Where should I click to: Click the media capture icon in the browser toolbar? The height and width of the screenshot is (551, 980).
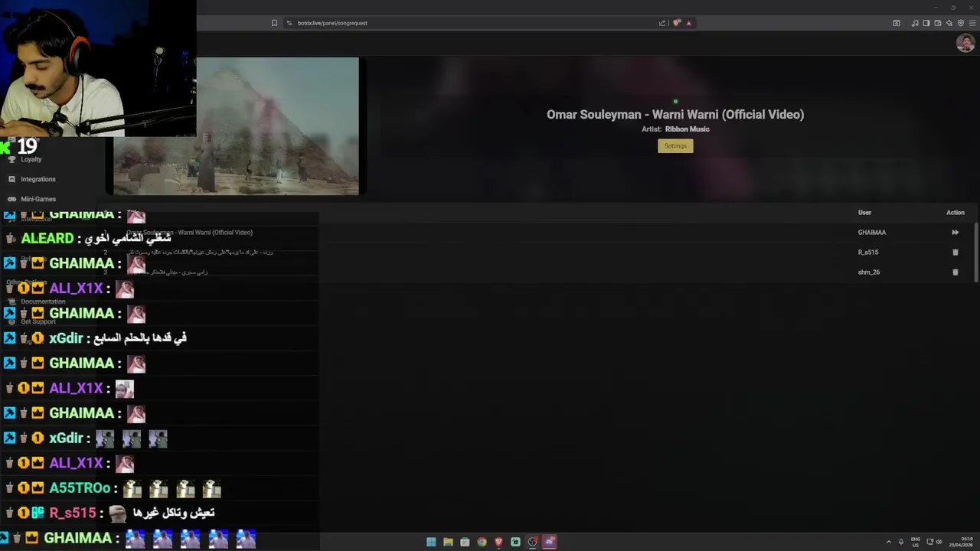point(897,23)
